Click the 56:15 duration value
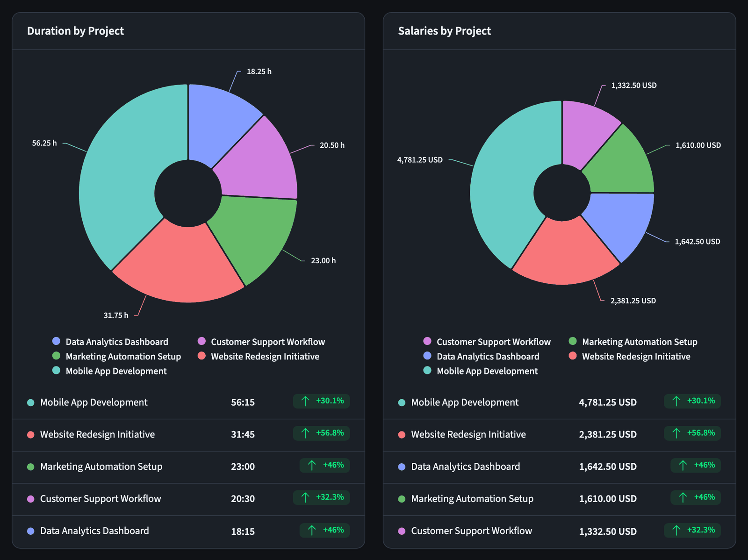This screenshot has width=748, height=560. point(243,402)
